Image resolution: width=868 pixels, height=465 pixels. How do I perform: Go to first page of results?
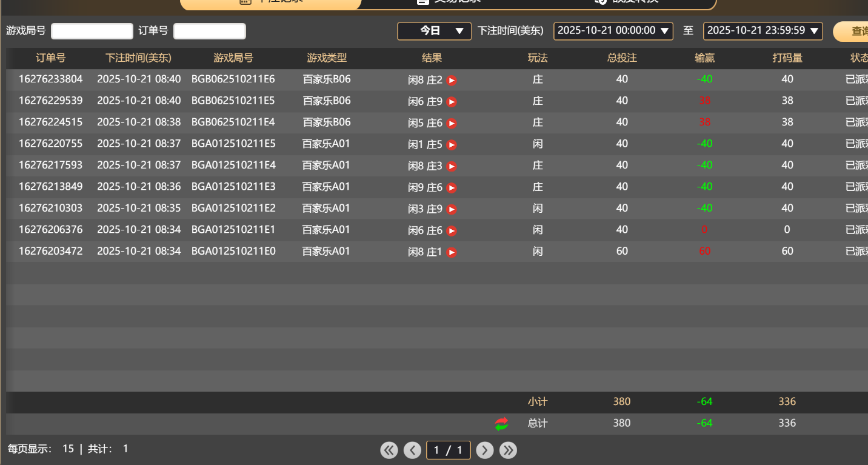(x=389, y=450)
